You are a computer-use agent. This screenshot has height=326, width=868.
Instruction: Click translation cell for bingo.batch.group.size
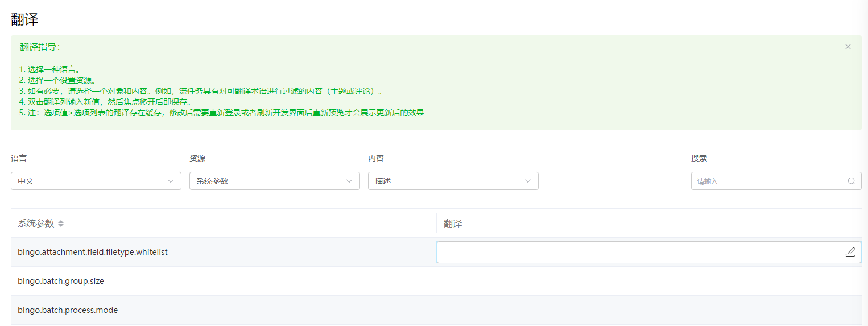[649, 281]
